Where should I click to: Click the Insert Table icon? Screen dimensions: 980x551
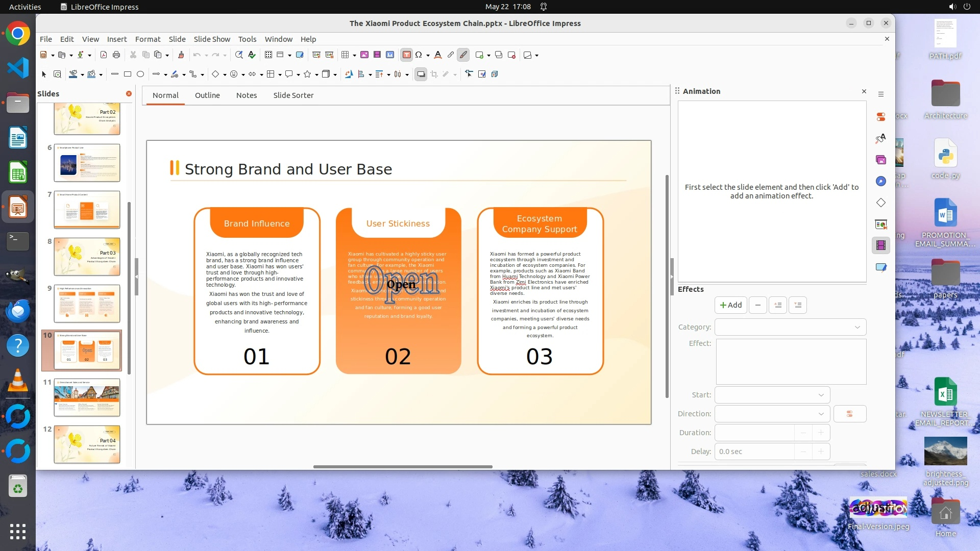click(345, 55)
